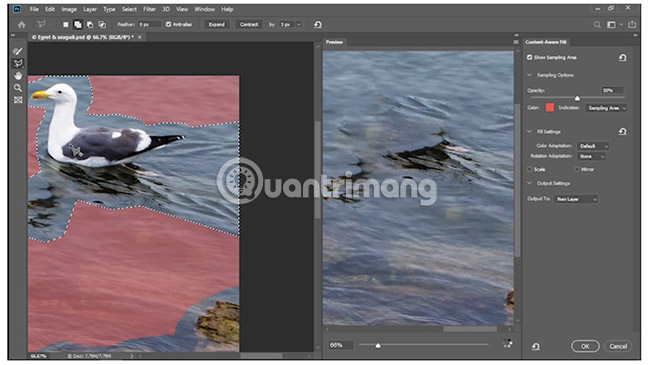
Task: Select Intersect with Selection mode icon
Action: click(102, 25)
